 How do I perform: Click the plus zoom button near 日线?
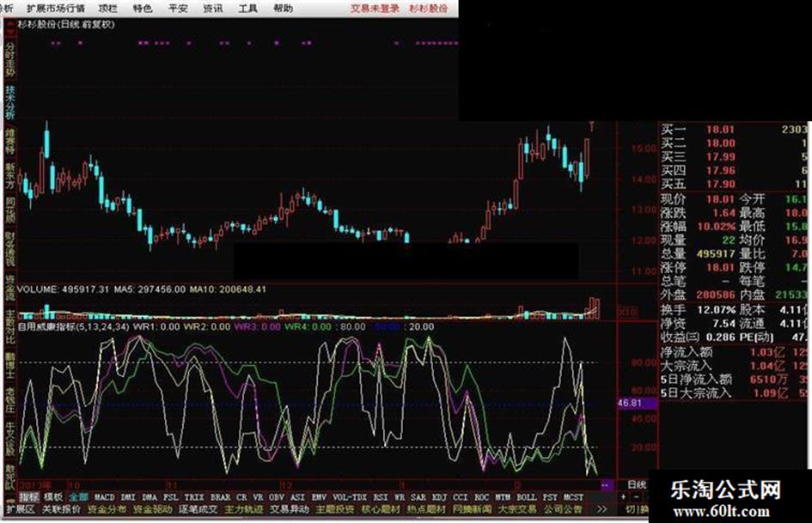[624, 497]
